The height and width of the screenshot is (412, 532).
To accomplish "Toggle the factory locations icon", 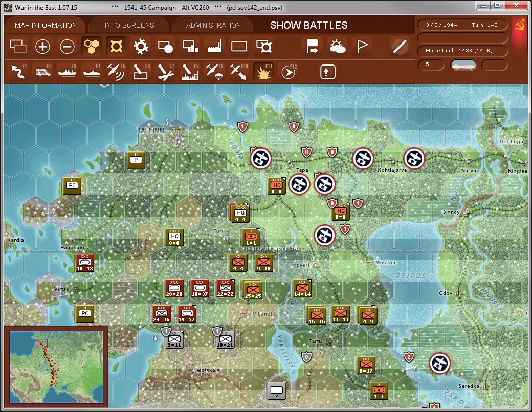I will point(214,47).
